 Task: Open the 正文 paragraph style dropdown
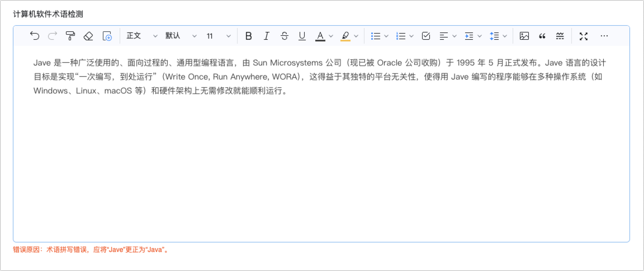click(141, 36)
